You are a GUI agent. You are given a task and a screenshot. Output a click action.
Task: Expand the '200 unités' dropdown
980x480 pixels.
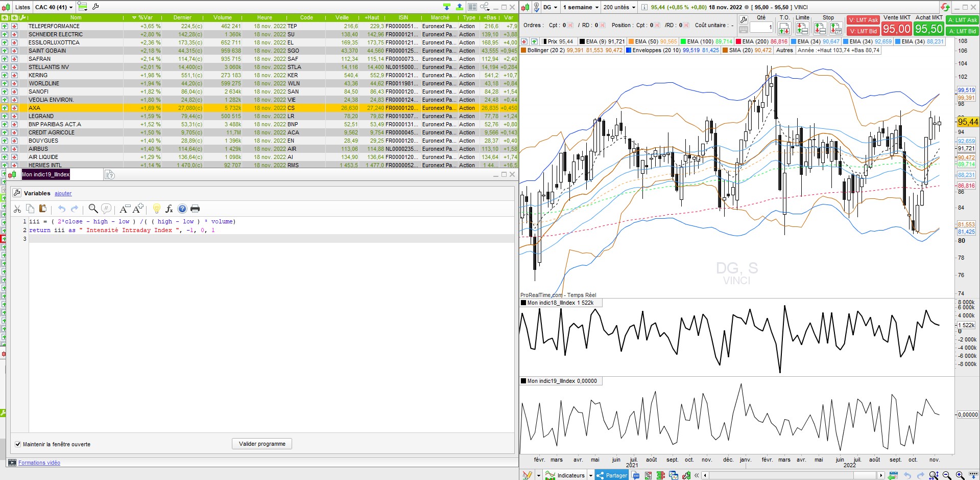(x=619, y=7)
